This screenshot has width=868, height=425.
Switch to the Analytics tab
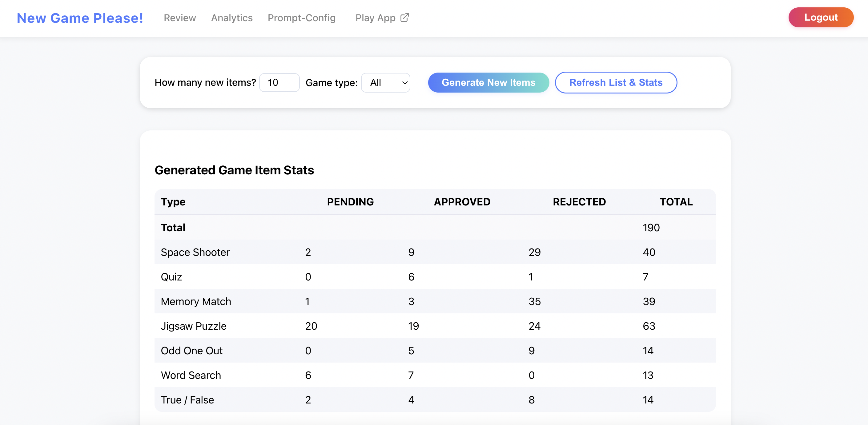231,18
